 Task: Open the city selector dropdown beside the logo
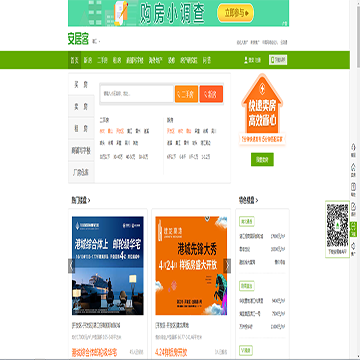point(96,42)
